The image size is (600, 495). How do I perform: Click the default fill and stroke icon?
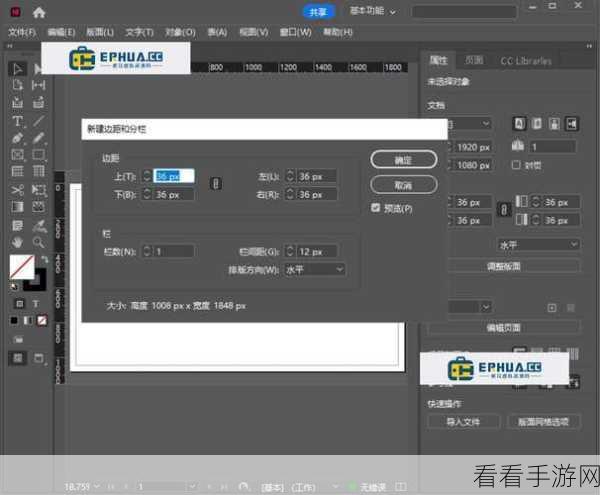[x=13, y=287]
